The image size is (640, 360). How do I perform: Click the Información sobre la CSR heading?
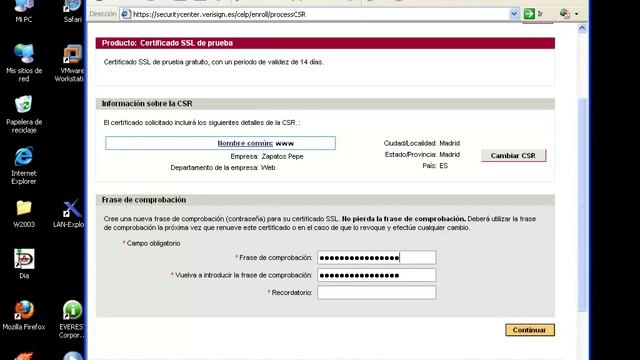click(x=147, y=104)
